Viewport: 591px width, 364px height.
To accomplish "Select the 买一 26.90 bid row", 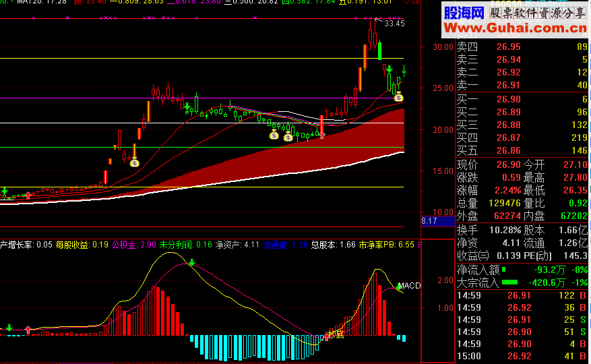I will [x=522, y=100].
